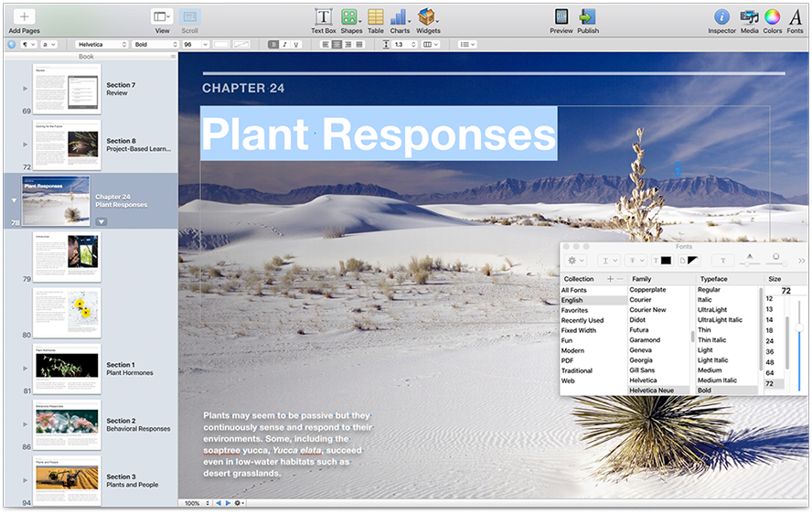Click Add Pages button
This screenshot has height=514, width=812.
[x=24, y=17]
